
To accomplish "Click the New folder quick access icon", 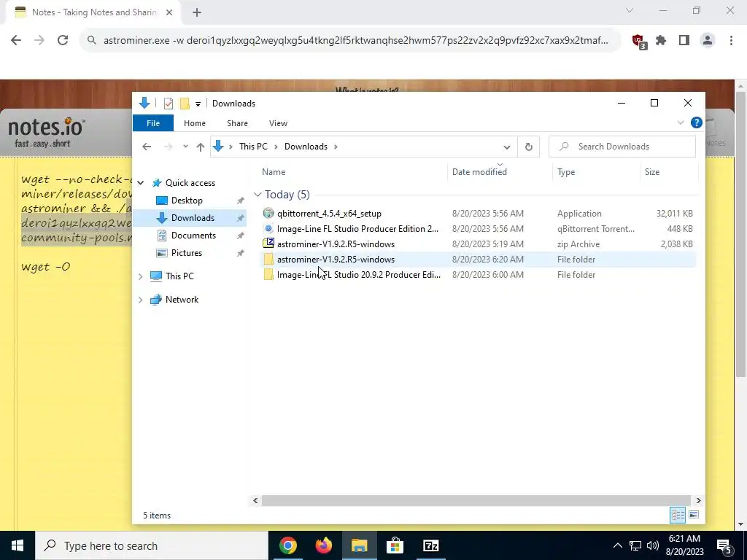I will point(185,104).
